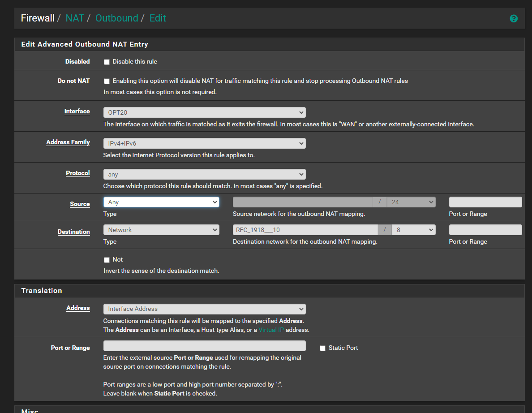The width and height of the screenshot is (532, 413).
Task: Check the Not destination invert checkbox
Action: click(x=107, y=260)
